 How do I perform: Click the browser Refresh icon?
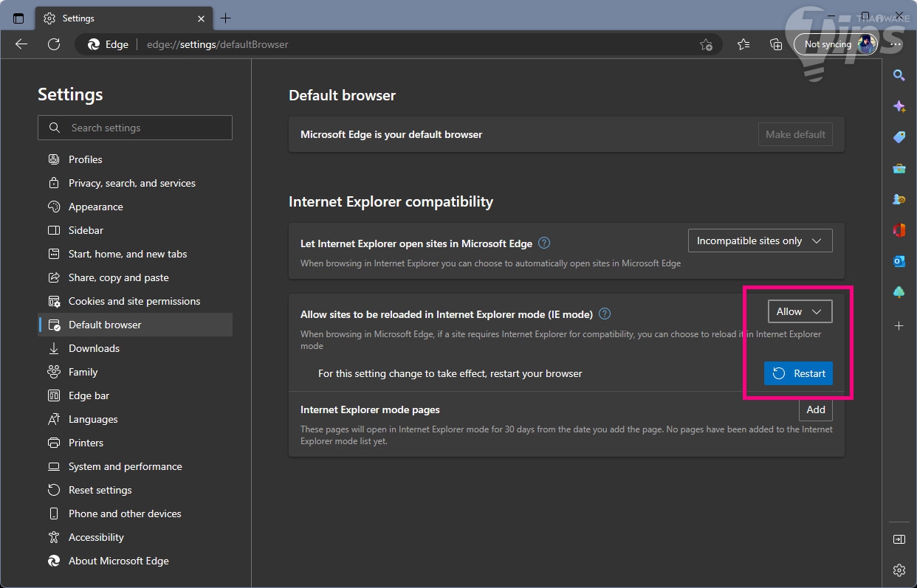click(x=54, y=44)
